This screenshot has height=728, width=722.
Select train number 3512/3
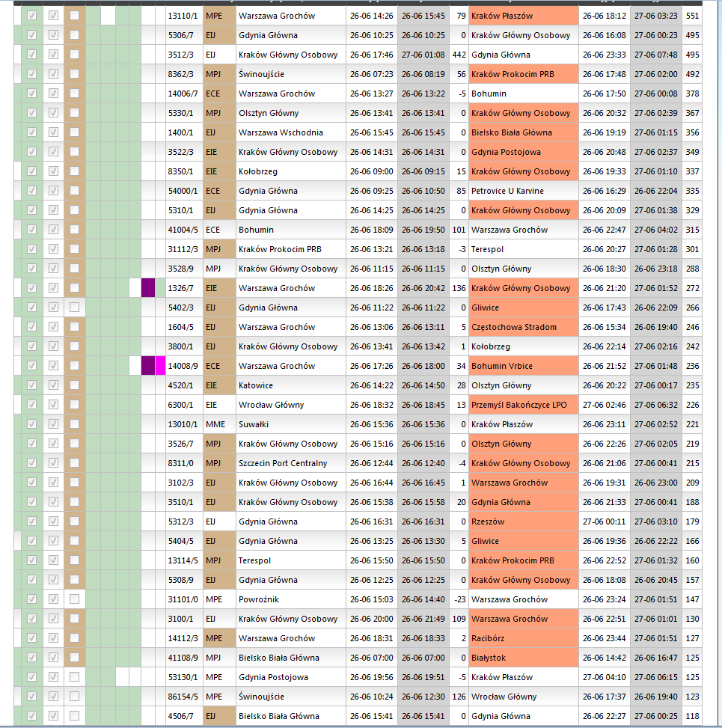pos(180,55)
